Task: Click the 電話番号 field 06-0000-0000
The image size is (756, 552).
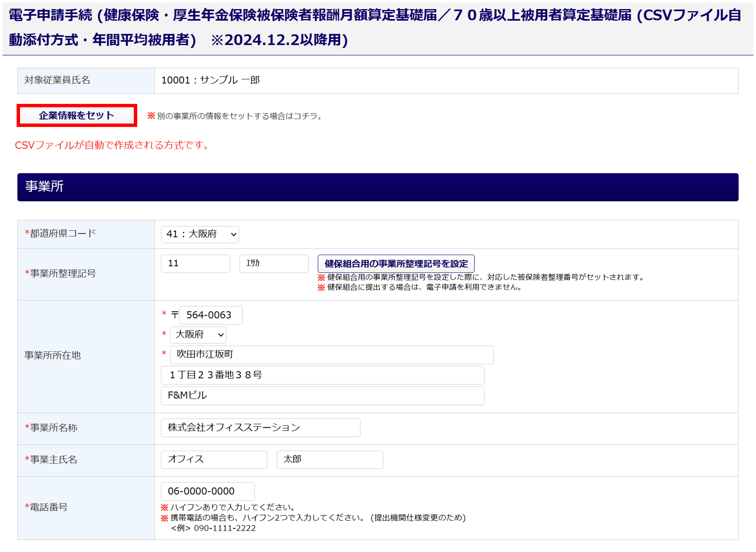Action: coord(208,491)
